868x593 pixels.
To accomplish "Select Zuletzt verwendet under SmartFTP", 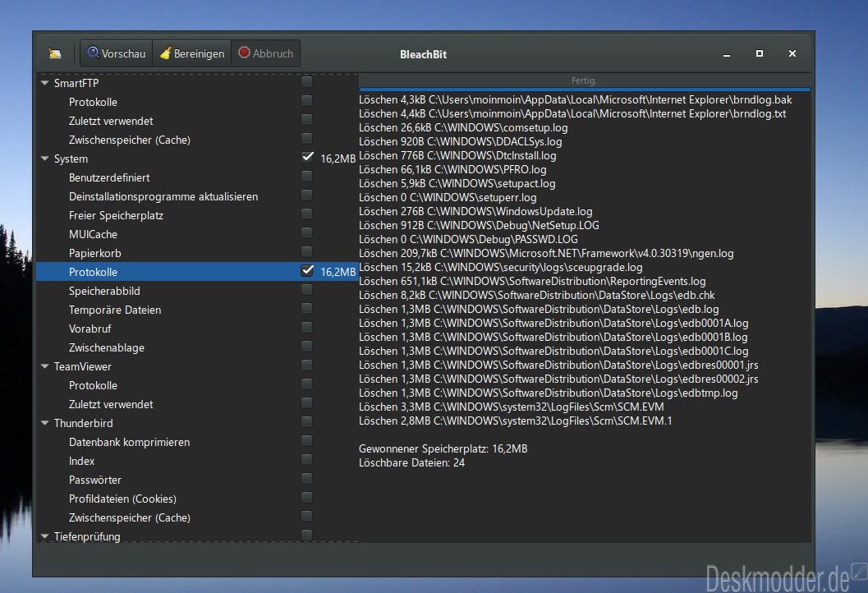I will click(x=111, y=122).
